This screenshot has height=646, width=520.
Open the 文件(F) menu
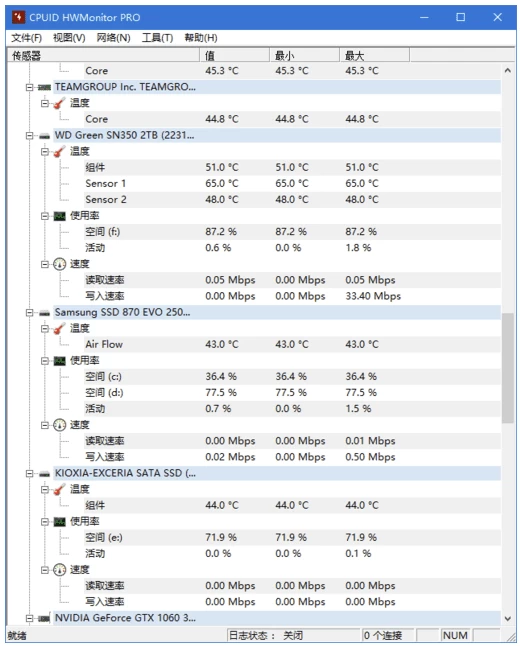(x=26, y=38)
